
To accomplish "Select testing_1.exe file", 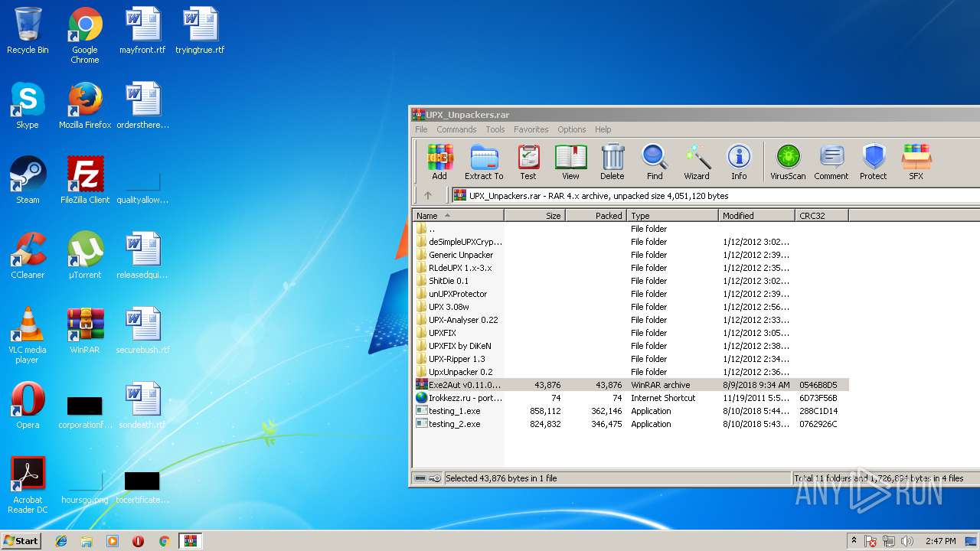I will (630, 411).
